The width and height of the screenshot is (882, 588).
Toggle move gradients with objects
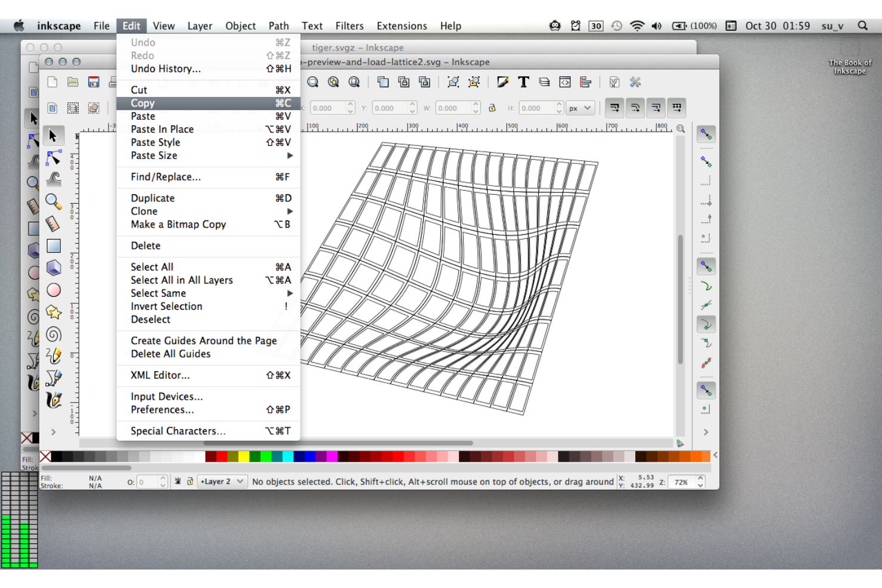point(656,108)
